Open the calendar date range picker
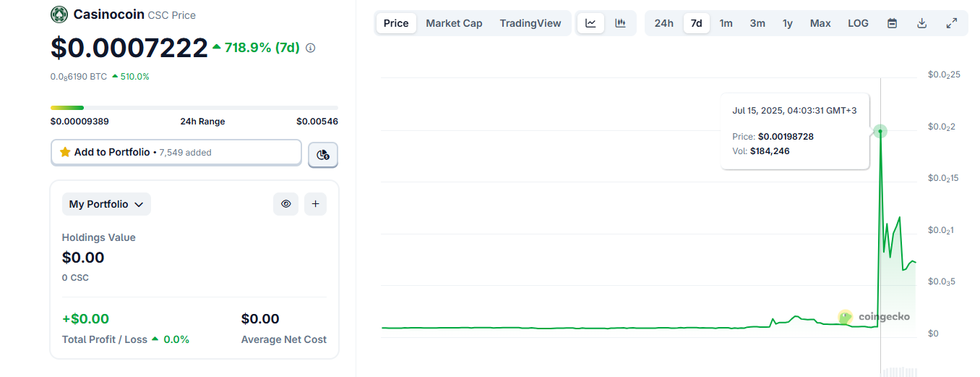Image resolution: width=980 pixels, height=377 pixels. coord(892,23)
